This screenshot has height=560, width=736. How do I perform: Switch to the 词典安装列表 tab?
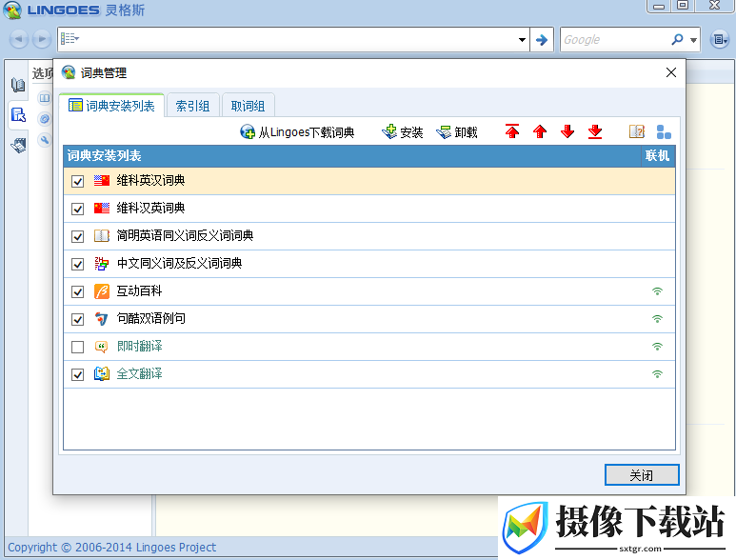111,106
